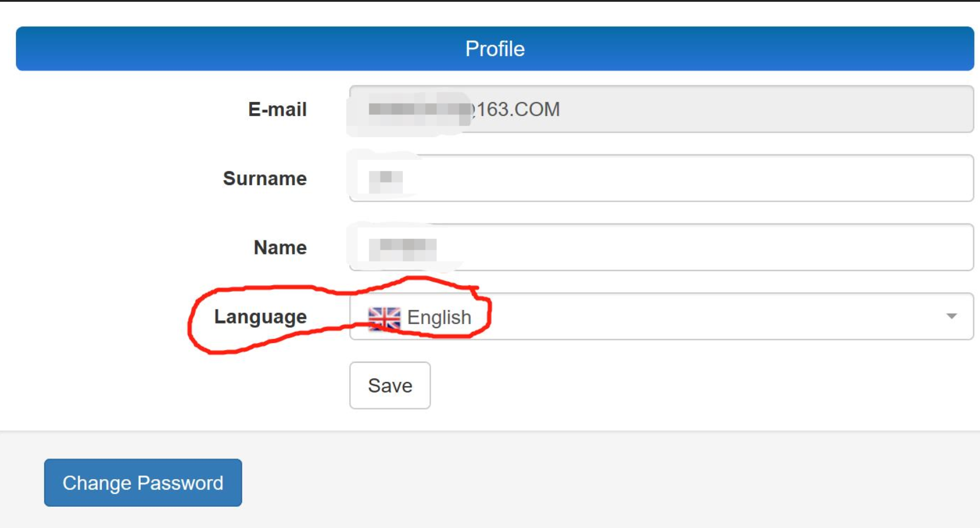Viewport: 980px width, 528px height.
Task: Open the Change Password button
Action: point(143,483)
